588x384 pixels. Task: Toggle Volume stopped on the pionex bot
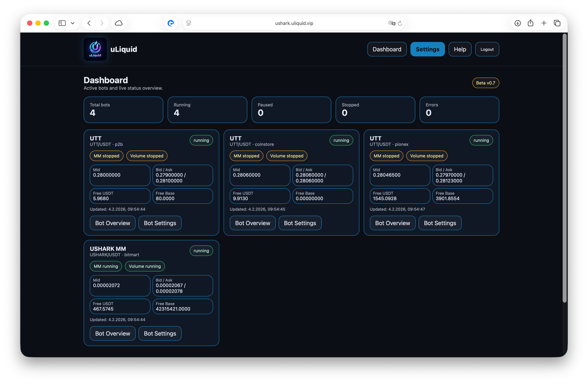[x=426, y=156]
